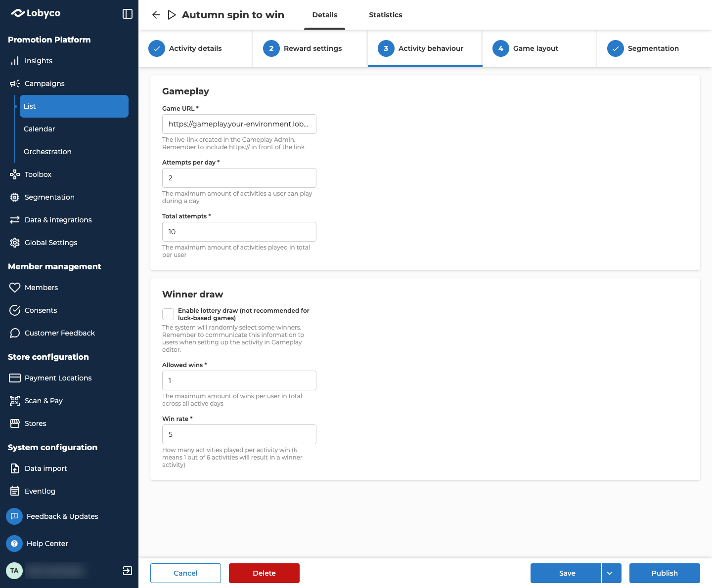
Task: Click the Toolbox icon
Action: coord(15,174)
